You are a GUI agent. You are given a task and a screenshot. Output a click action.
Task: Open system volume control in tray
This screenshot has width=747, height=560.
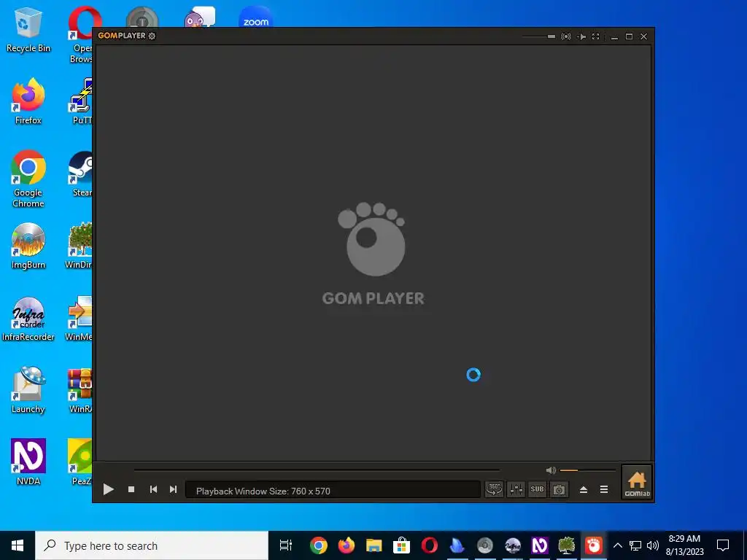pos(653,545)
